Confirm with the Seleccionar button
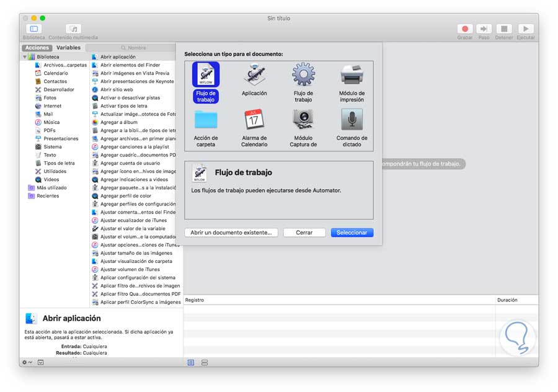Screen dimensions: 558x392 [x=352, y=233]
